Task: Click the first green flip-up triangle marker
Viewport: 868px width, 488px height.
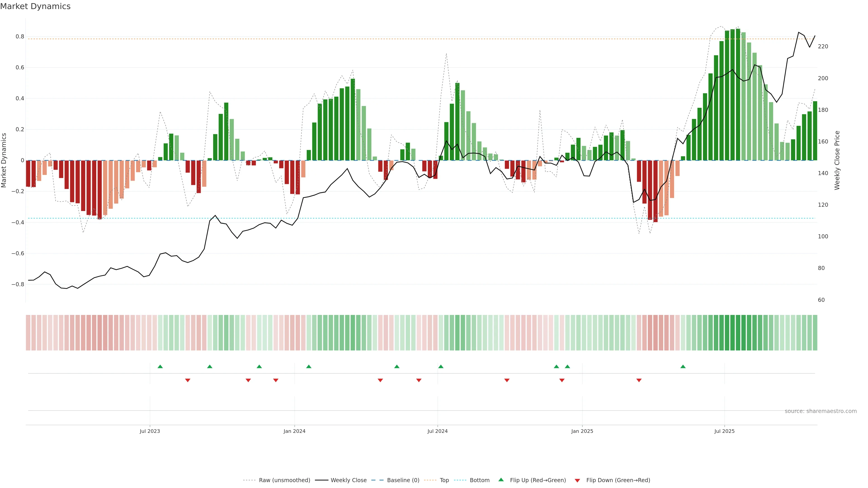Action: tap(160, 366)
